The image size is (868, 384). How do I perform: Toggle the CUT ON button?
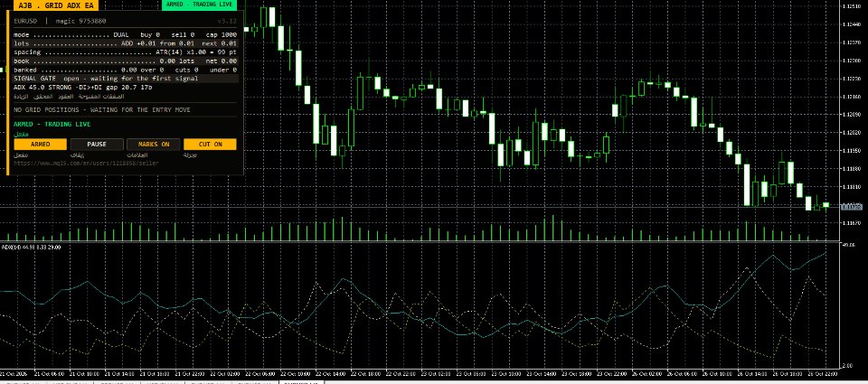point(211,145)
